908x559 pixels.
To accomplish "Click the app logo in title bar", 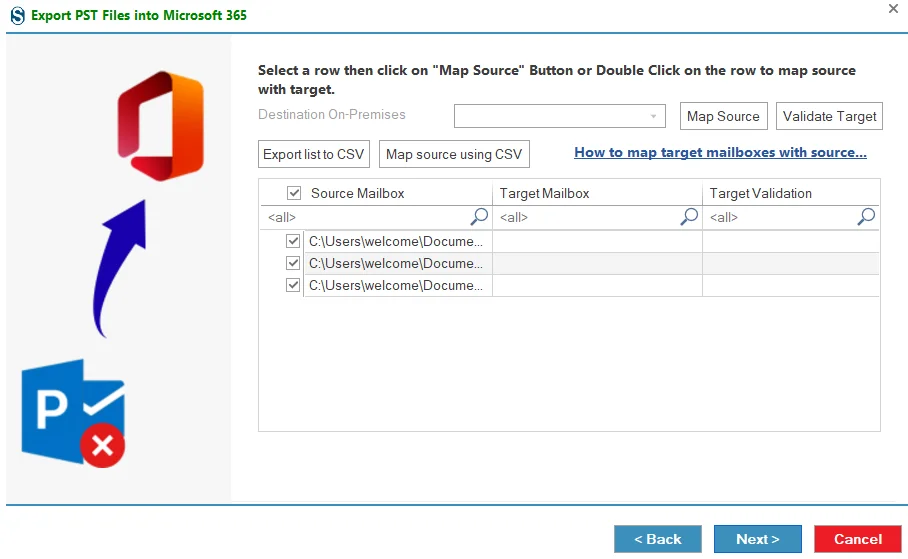I will [x=17, y=15].
